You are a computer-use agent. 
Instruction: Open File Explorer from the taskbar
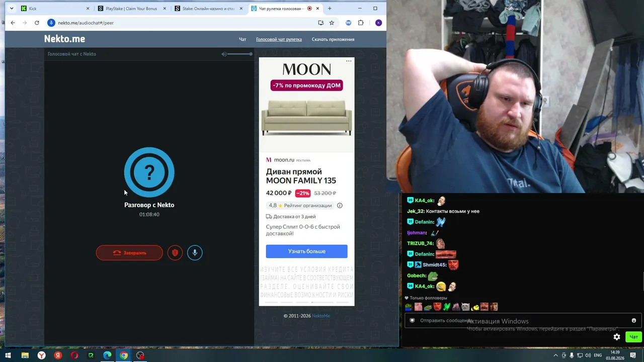pos(25,355)
